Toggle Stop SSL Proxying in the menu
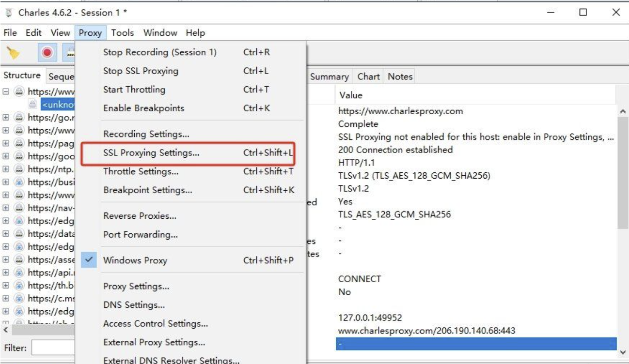Viewport: 629px width, 364px height. tap(141, 71)
